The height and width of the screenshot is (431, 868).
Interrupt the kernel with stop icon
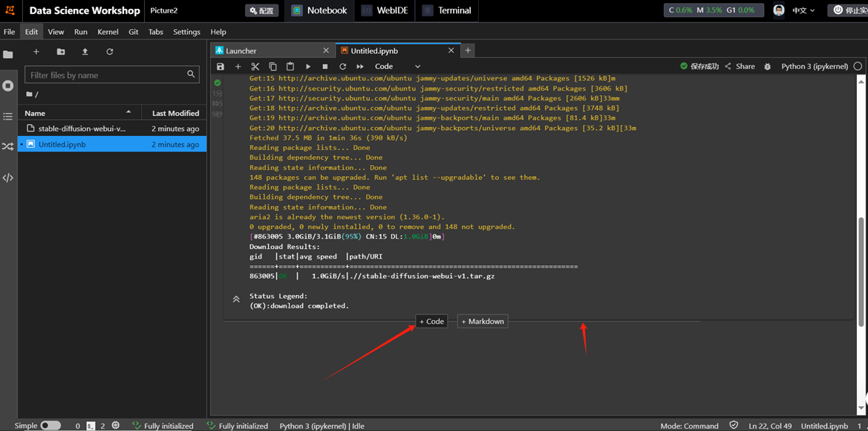(x=325, y=66)
